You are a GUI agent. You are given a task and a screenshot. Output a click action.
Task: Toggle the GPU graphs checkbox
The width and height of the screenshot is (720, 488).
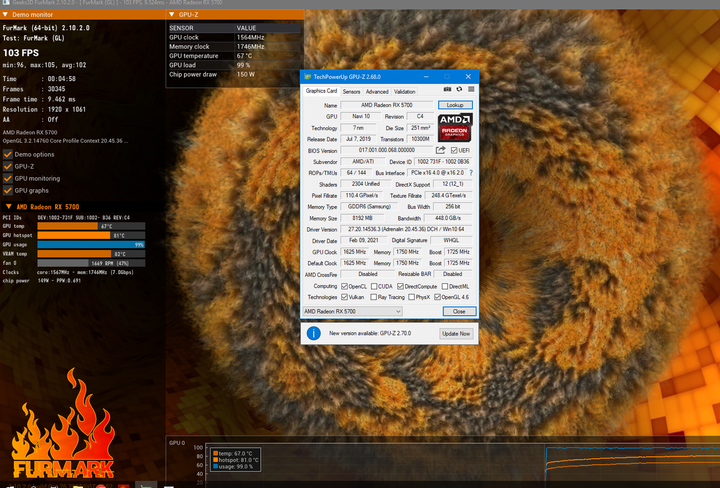pos(8,190)
